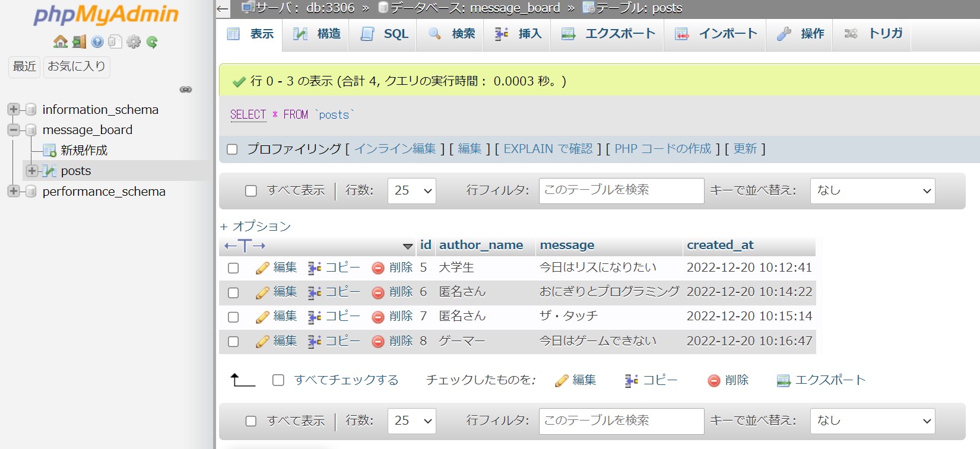Screen dimensions: 980x449
Task: Click the インライン編集 link
Action: [395, 149]
